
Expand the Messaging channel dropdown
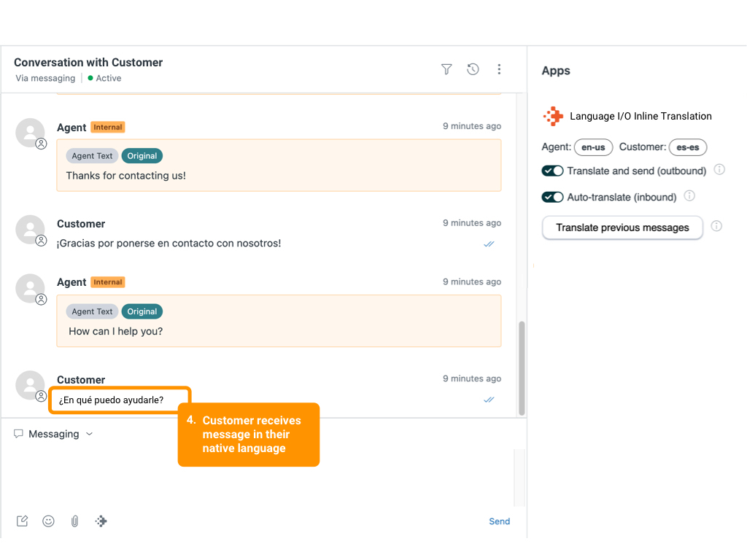[x=89, y=434]
